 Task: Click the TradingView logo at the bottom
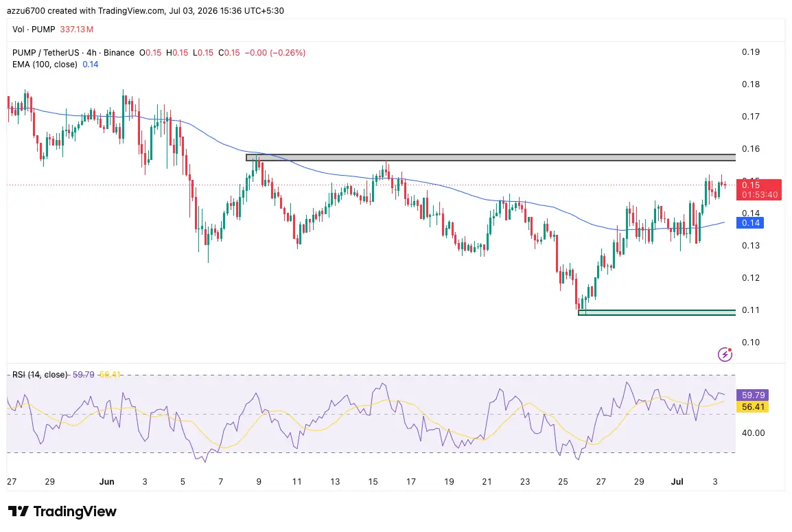point(62,511)
